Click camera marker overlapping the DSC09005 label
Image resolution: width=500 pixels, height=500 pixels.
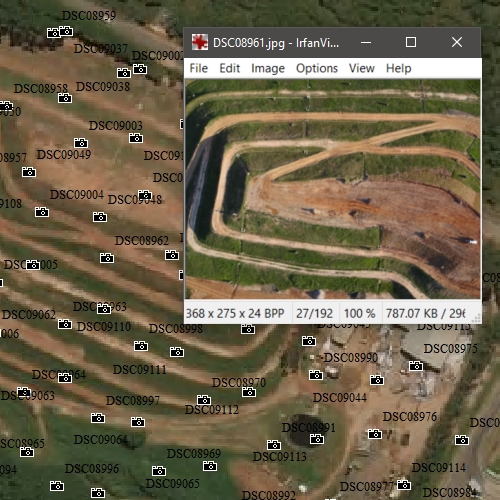click(33, 265)
